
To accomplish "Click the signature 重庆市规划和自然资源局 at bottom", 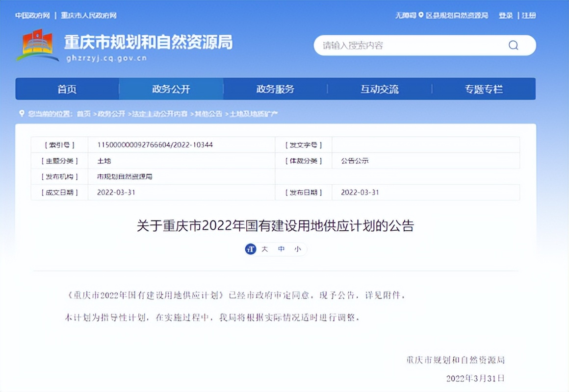I will tap(455, 360).
